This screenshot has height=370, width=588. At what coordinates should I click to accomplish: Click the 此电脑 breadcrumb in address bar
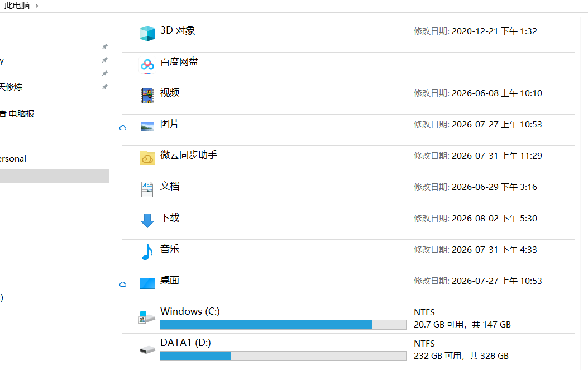point(17,6)
